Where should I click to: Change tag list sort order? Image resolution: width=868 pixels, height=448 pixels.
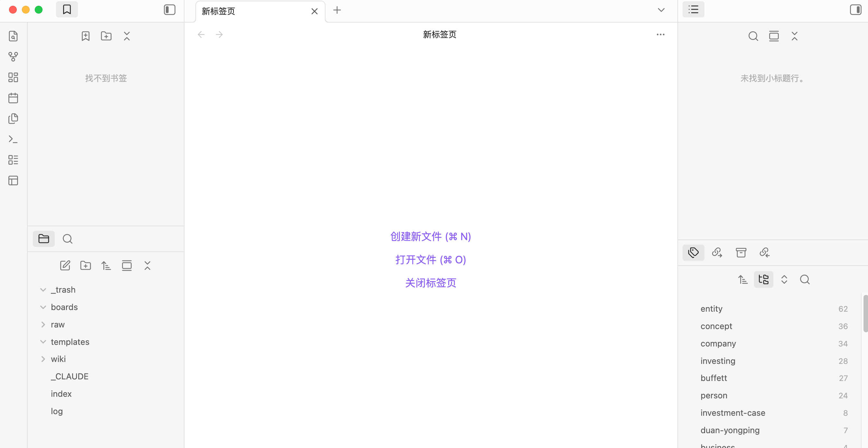[743, 280]
